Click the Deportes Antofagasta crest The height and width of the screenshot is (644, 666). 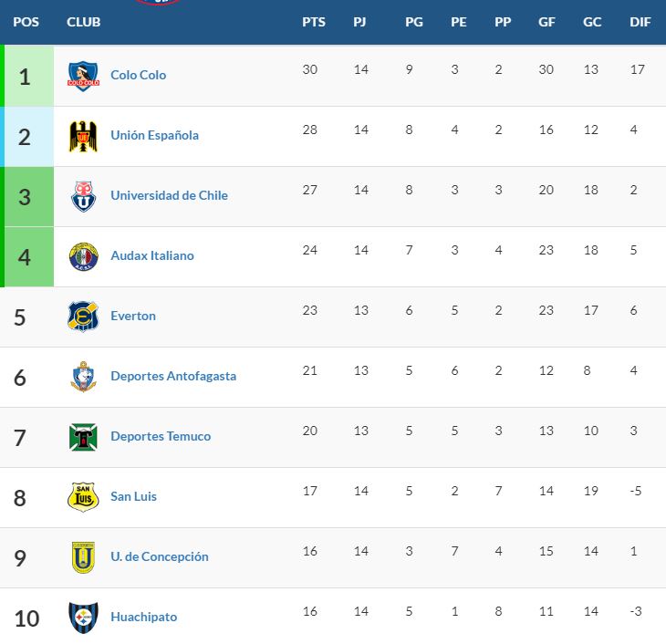pos(83,377)
